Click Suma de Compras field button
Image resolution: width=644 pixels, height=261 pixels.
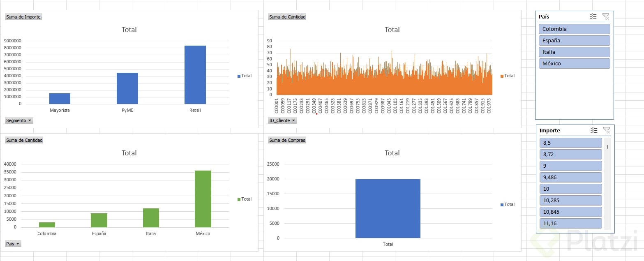click(287, 140)
